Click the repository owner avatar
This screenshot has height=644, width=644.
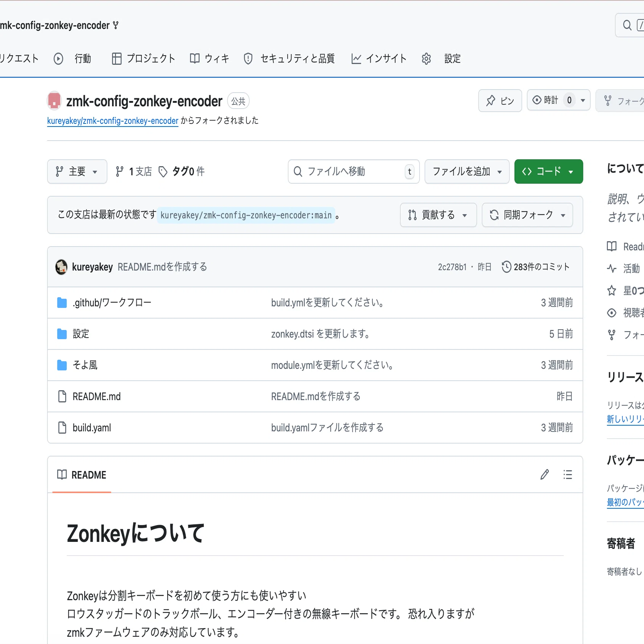[x=54, y=101]
